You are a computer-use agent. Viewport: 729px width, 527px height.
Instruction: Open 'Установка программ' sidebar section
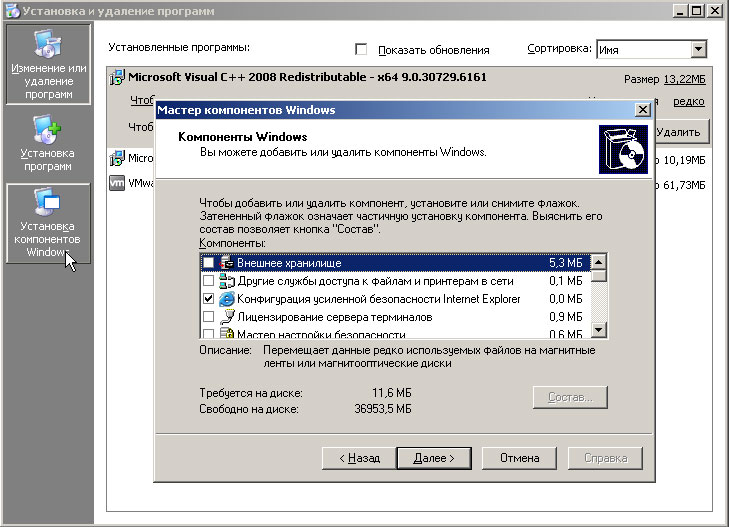tap(48, 144)
